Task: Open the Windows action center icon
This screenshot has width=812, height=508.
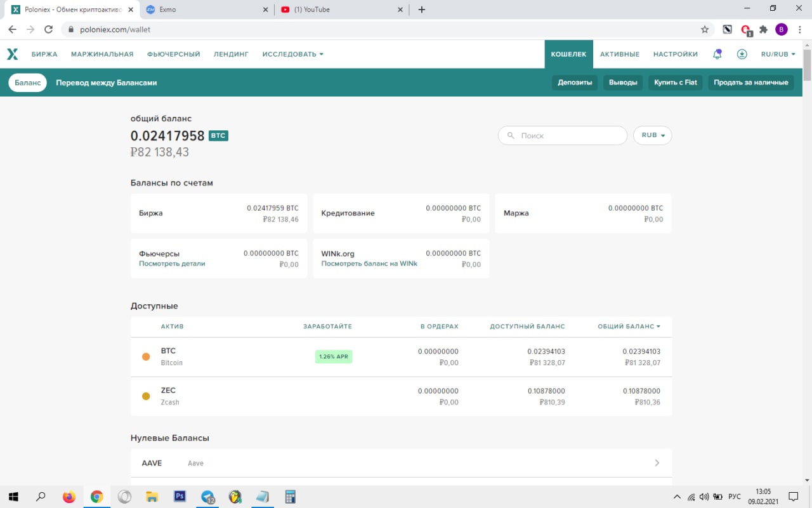Action: click(793, 497)
